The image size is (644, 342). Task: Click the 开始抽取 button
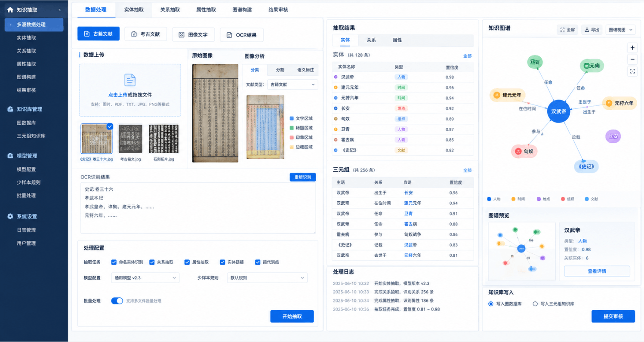point(292,316)
